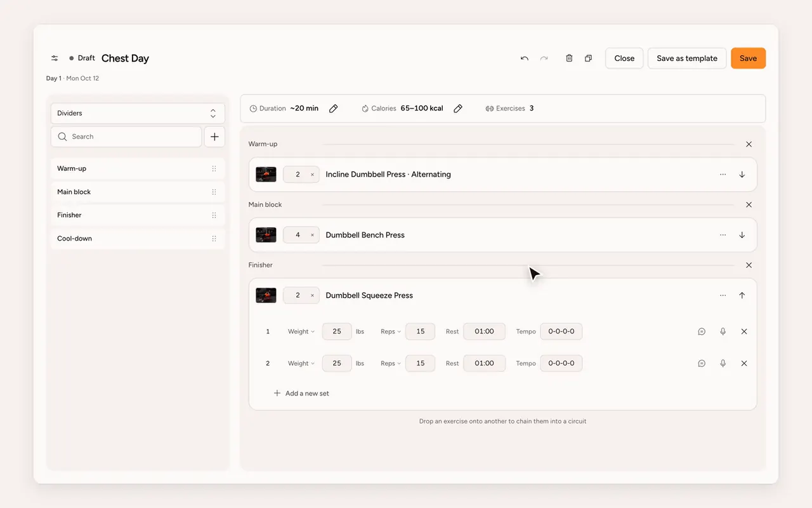Duplicate the workout with copy icon
Screen dimensions: 812x508
(x=588, y=58)
